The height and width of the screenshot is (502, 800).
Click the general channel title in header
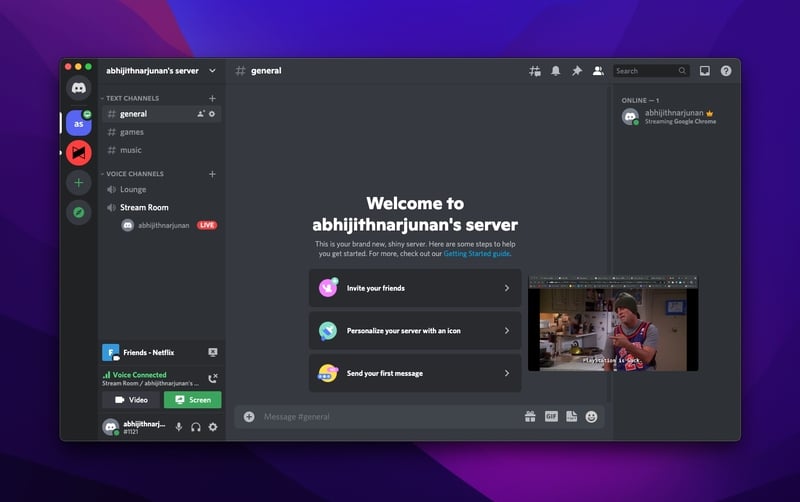(x=266, y=71)
